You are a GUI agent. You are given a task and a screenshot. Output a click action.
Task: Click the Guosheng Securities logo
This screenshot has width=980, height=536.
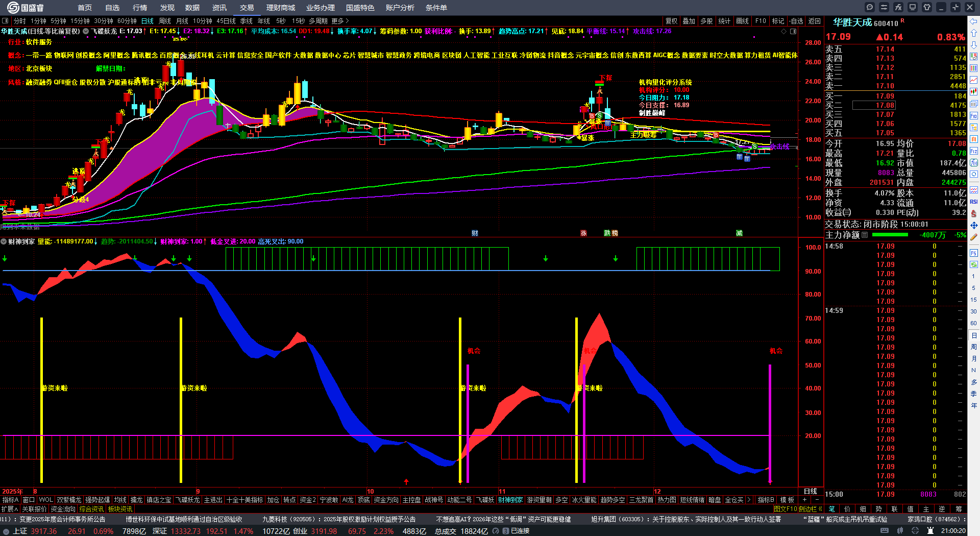click(x=25, y=8)
